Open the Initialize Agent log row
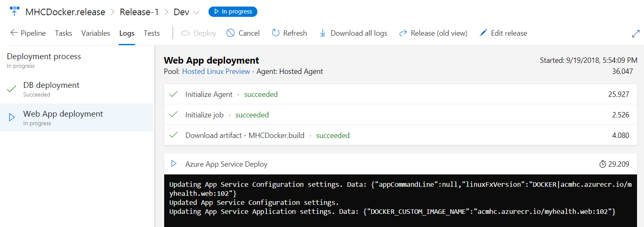644x227 pixels. (x=401, y=94)
